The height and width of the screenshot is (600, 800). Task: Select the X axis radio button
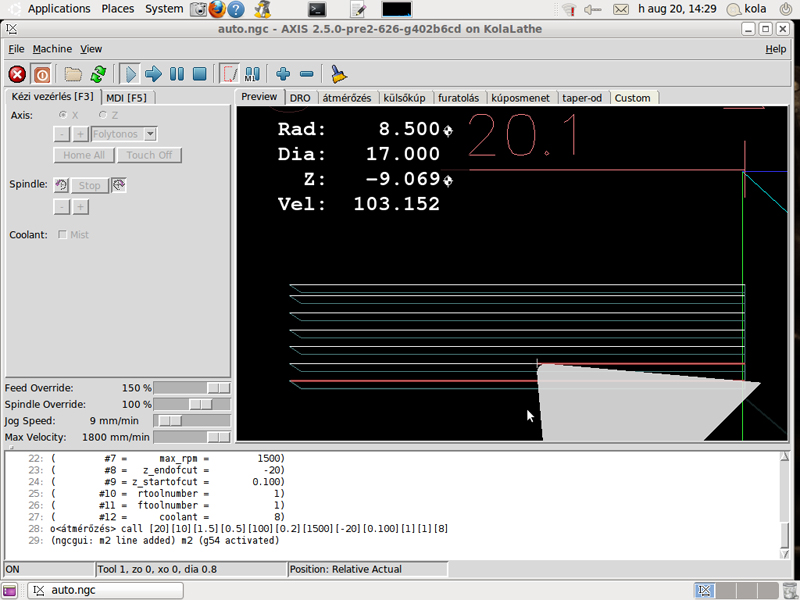[x=61, y=115]
